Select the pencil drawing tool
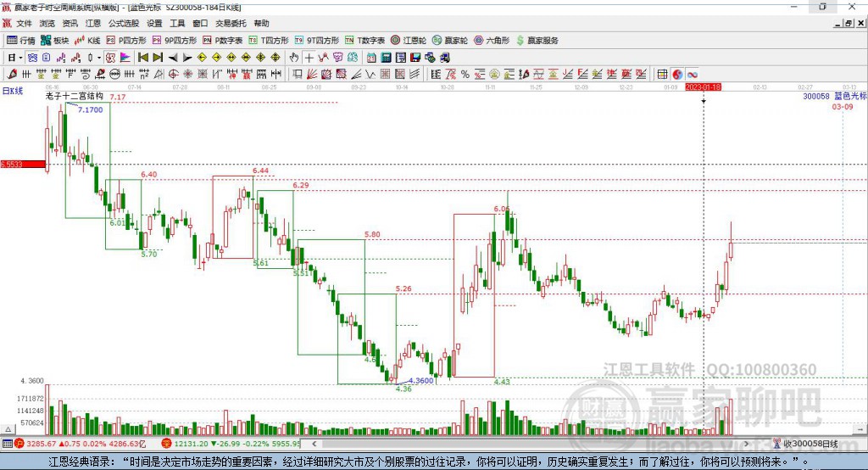Viewport: 868px width, 470px height. (x=12, y=75)
